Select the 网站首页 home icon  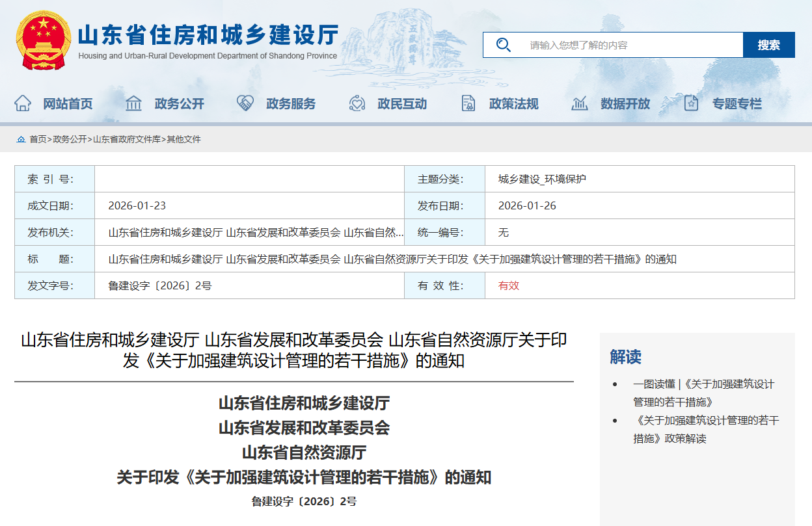click(x=22, y=103)
